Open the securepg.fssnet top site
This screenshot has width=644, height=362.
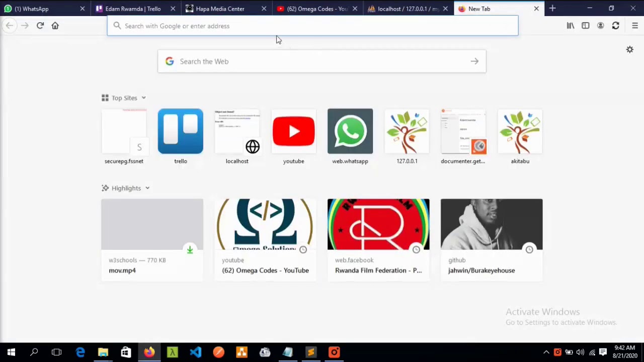click(x=124, y=137)
